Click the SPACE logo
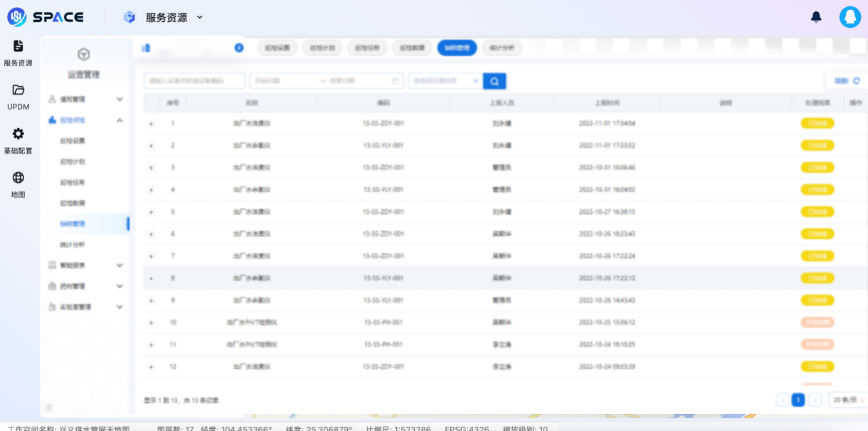Image resolution: width=868 pixels, height=431 pixels. click(46, 17)
